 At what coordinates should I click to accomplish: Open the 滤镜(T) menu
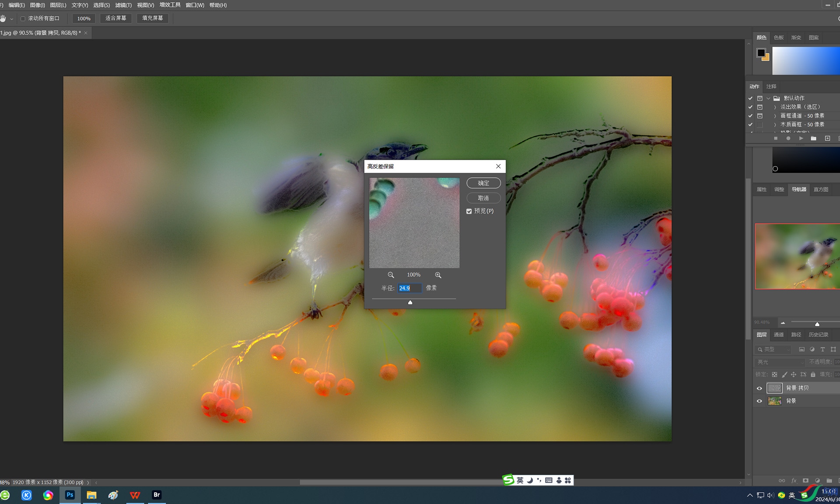[123, 5]
